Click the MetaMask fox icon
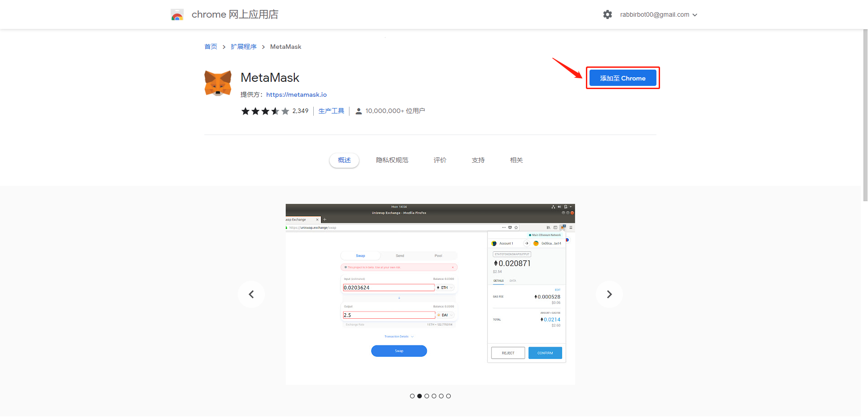The image size is (868, 420). [218, 83]
